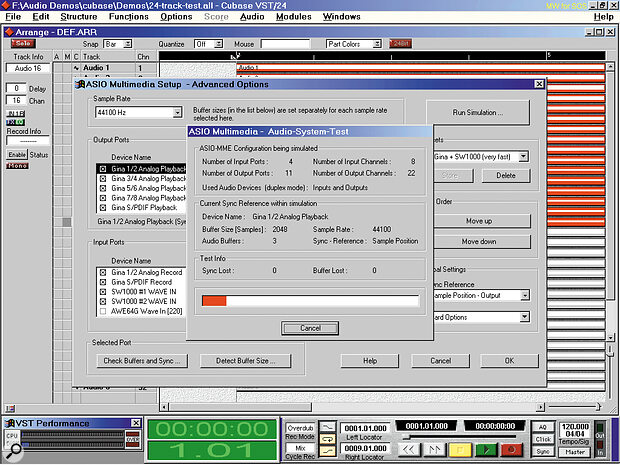620x465 pixels.
Task: Toggle Gina S/PDIF Playback output checkbox
Action: pos(103,208)
